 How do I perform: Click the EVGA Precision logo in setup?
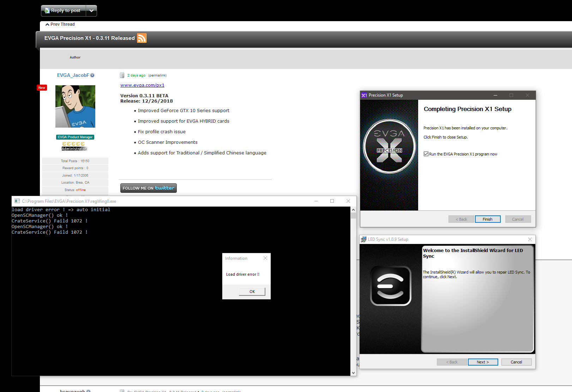[x=389, y=146]
